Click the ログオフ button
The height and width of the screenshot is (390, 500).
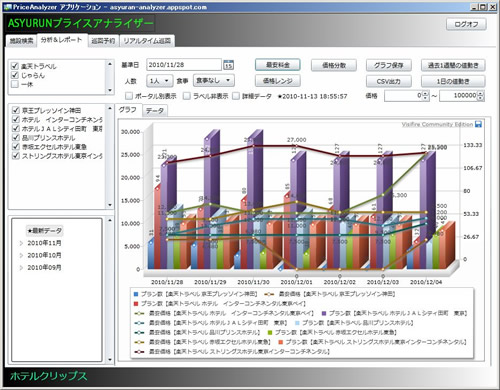coord(466,24)
